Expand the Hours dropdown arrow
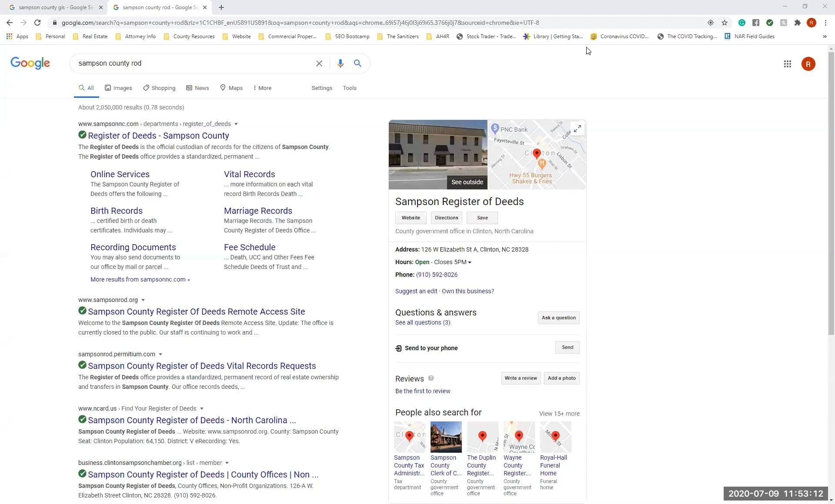Viewport: 835px width, 504px height. click(x=470, y=262)
